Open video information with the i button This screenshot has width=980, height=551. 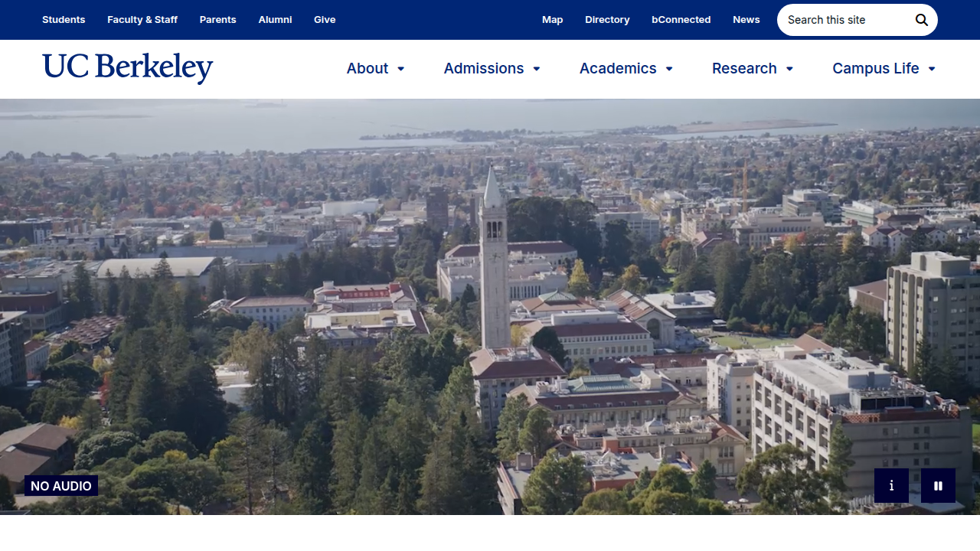click(x=891, y=486)
